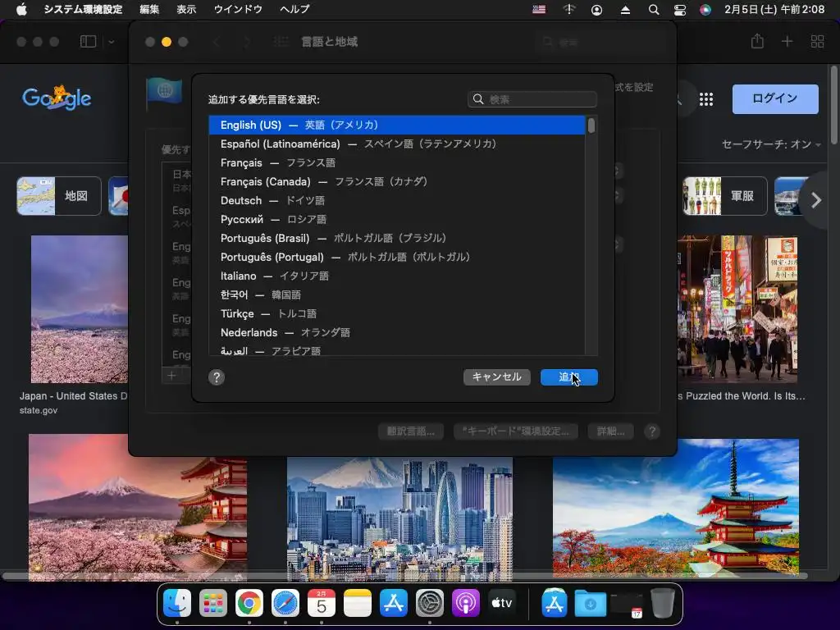Activate Siri from menu bar
This screenshot has height=630, width=840.
pyautogui.click(x=705, y=10)
